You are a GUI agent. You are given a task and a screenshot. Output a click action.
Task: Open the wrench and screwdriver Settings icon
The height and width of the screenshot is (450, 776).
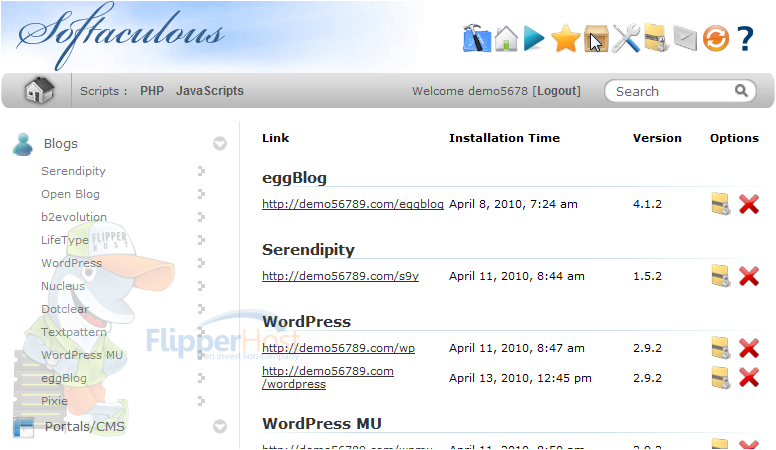pyautogui.click(x=626, y=38)
